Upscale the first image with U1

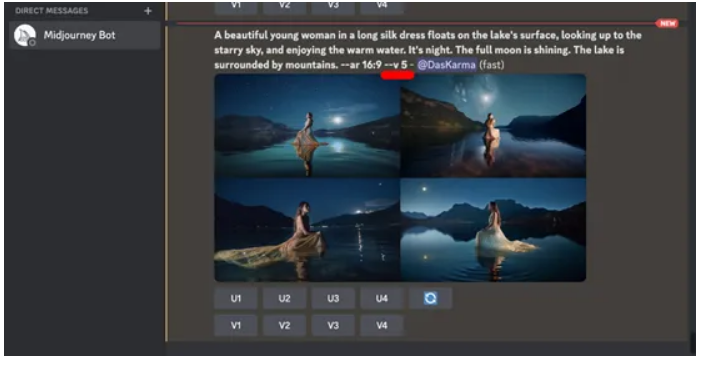tap(235, 298)
